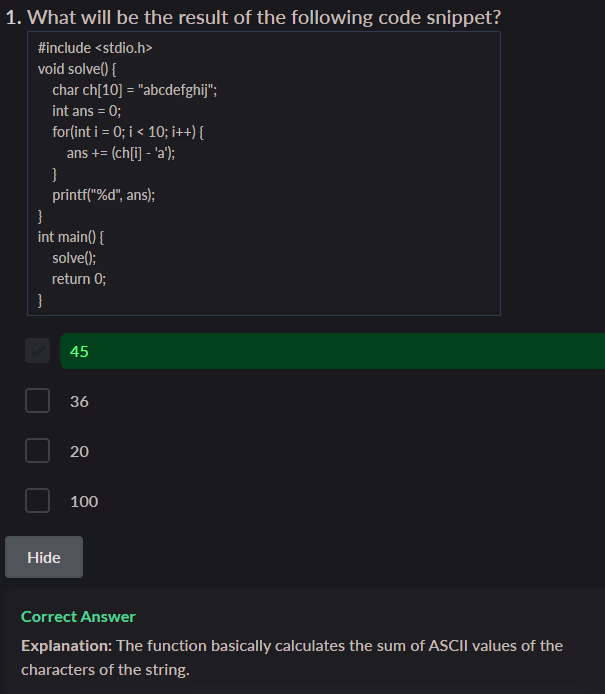
Task: Click the green highlighted answer bar 45
Action: (330, 351)
